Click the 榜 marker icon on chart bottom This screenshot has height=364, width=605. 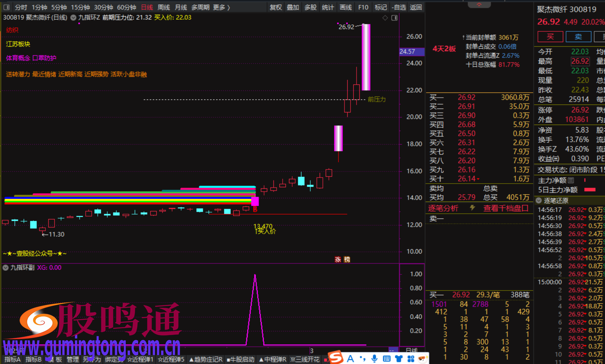(347, 260)
